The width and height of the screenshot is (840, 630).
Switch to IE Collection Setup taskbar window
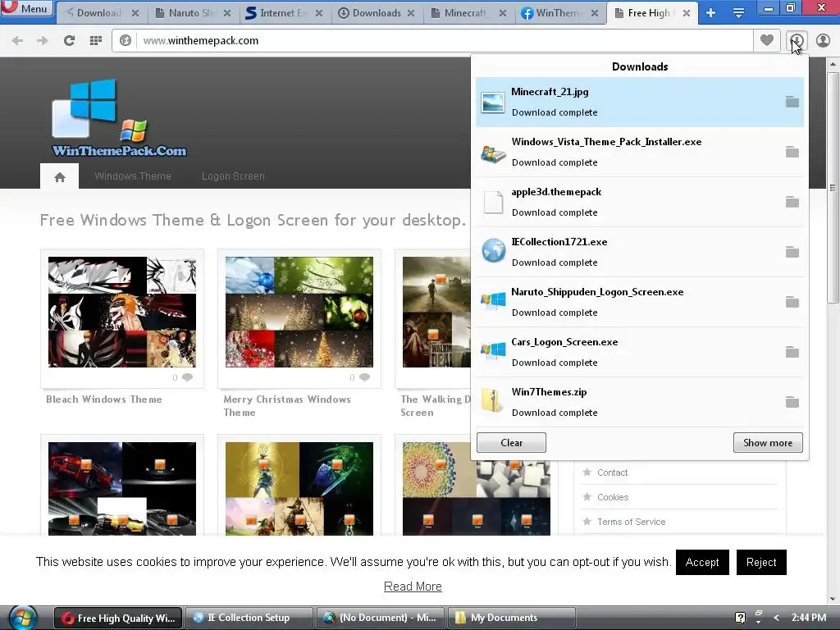(x=249, y=618)
